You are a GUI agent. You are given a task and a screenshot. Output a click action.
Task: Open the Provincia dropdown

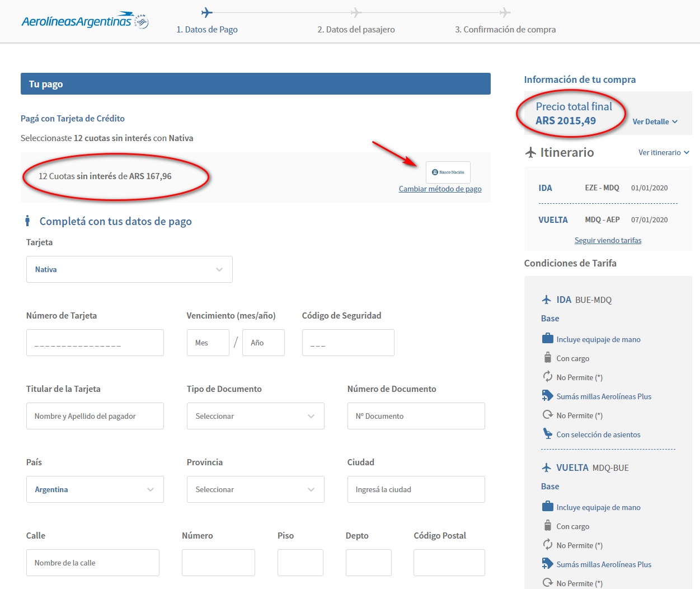coord(255,489)
